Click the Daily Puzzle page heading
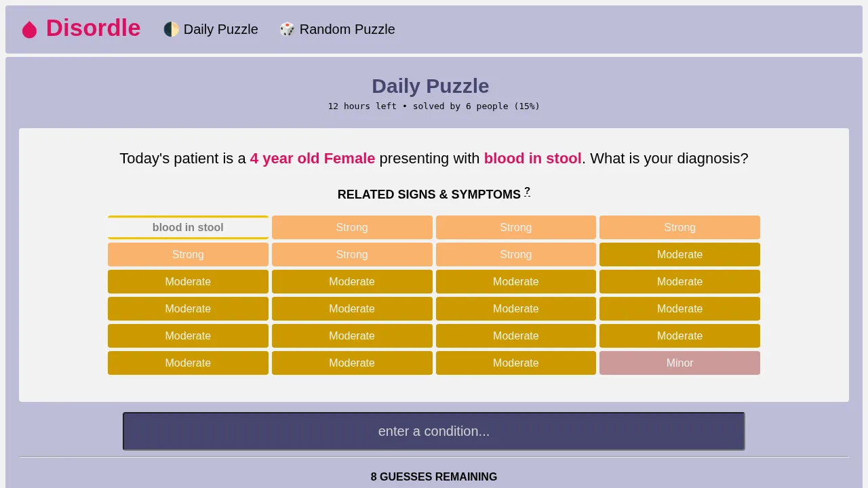This screenshot has width=868, height=488. click(430, 86)
